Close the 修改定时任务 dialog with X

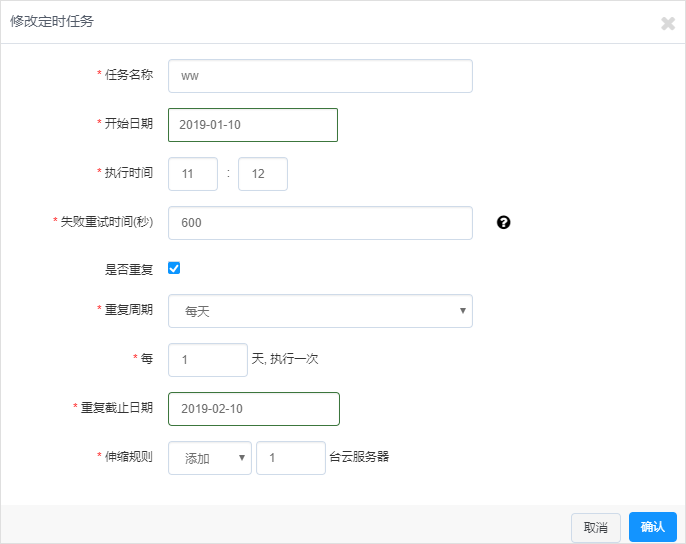[668, 23]
